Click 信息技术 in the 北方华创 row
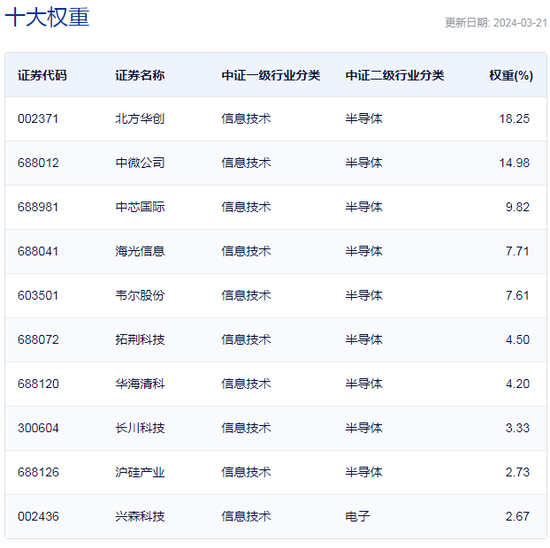The image size is (550, 548). (x=246, y=119)
